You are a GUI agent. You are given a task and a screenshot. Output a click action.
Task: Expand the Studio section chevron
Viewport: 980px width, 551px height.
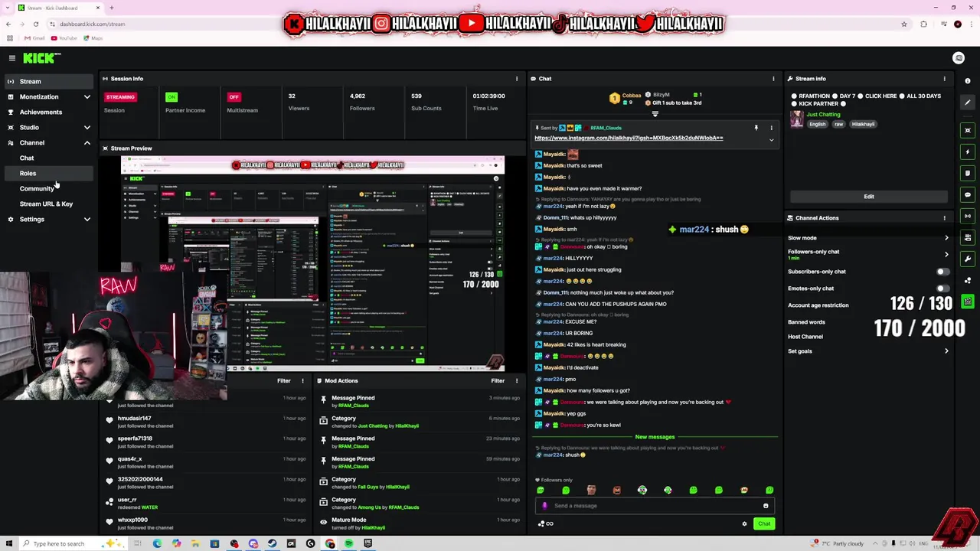point(87,128)
